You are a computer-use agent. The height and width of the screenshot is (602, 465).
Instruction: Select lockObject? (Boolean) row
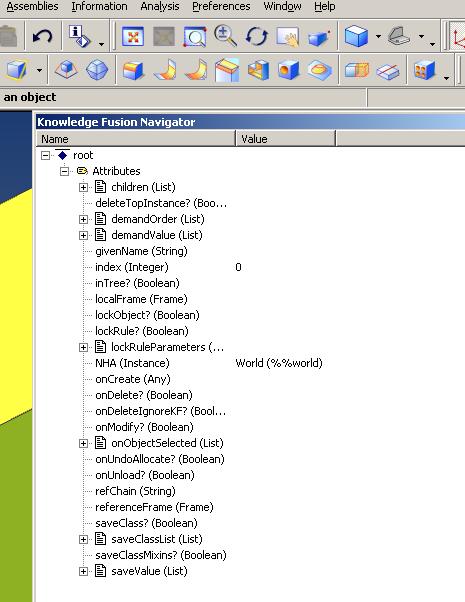pos(147,315)
